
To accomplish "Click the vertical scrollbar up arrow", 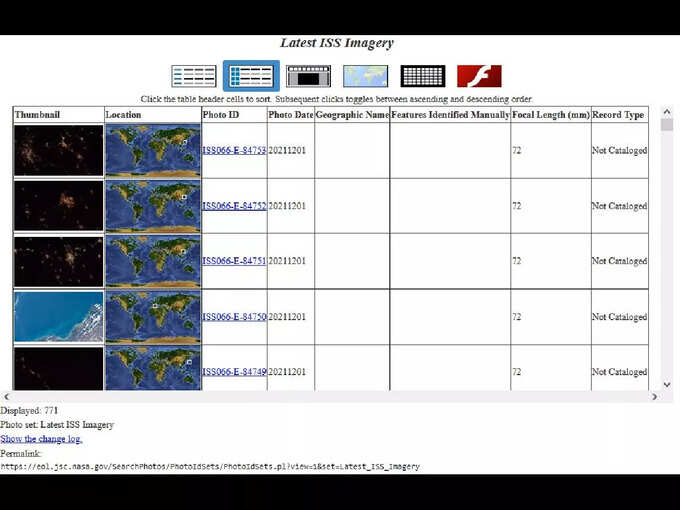I will point(667,112).
